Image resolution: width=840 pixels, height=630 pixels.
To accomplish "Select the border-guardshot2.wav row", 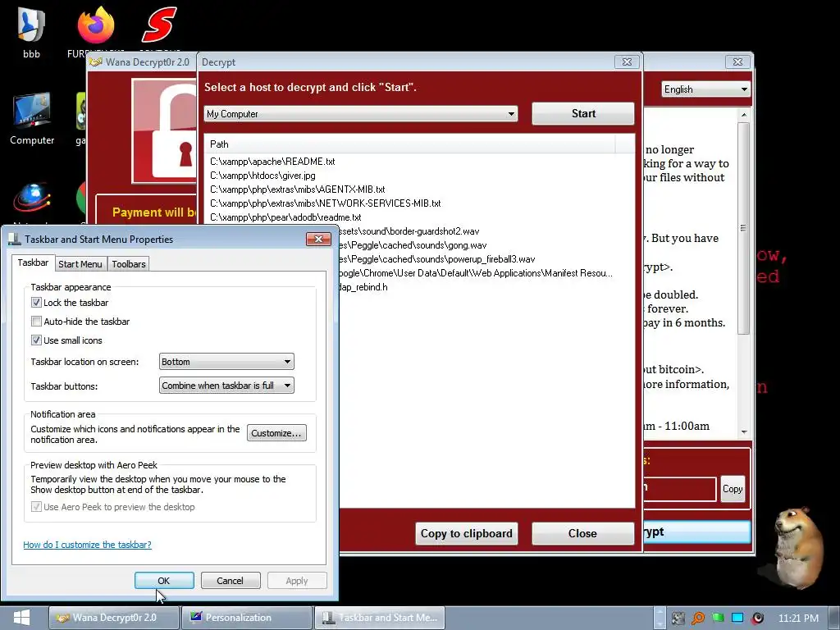I will click(x=409, y=231).
